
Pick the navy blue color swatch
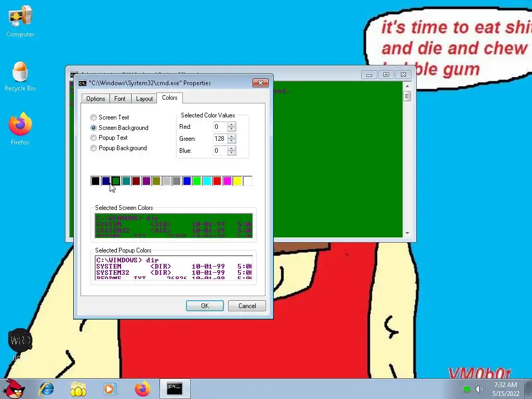pos(105,181)
